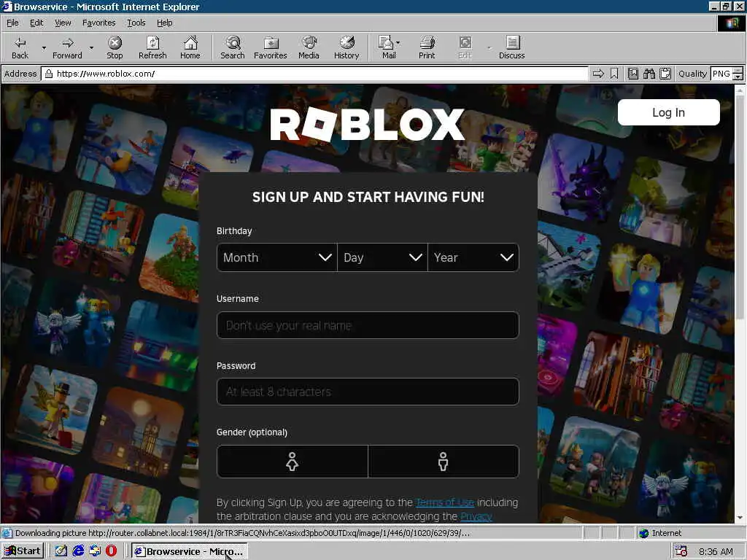Image resolution: width=747 pixels, height=560 pixels.
Task: Click the vertical scrollbar thumb
Action: (x=740, y=208)
